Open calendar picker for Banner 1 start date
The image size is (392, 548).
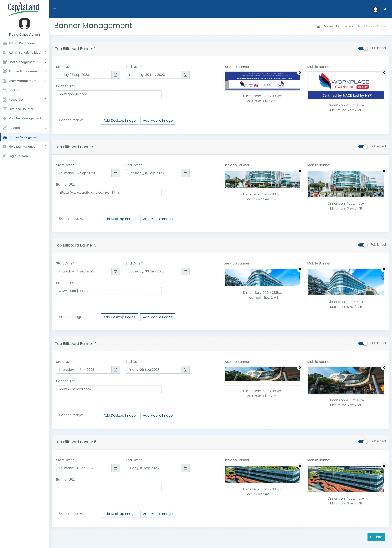[x=116, y=75]
